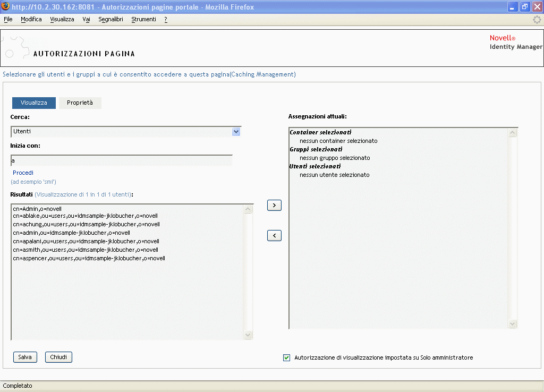
Task: Click the remove assignment left-arrow button
Action: [x=274, y=235]
